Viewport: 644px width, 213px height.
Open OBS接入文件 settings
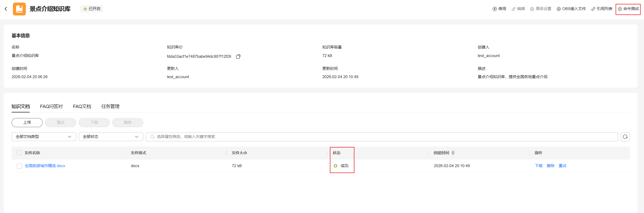click(571, 9)
